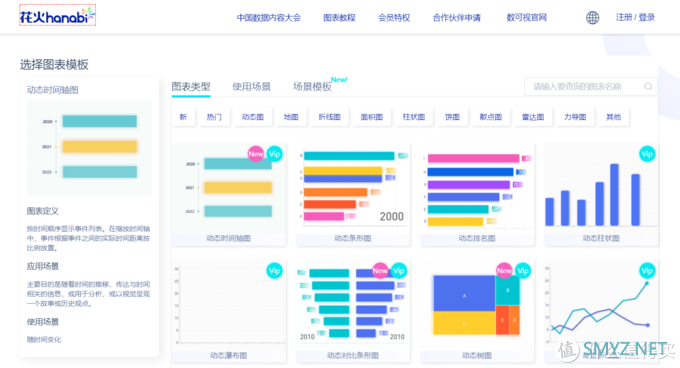Click the 花火hanabi logo
This screenshot has height=368, width=680.
(x=57, y=15)
